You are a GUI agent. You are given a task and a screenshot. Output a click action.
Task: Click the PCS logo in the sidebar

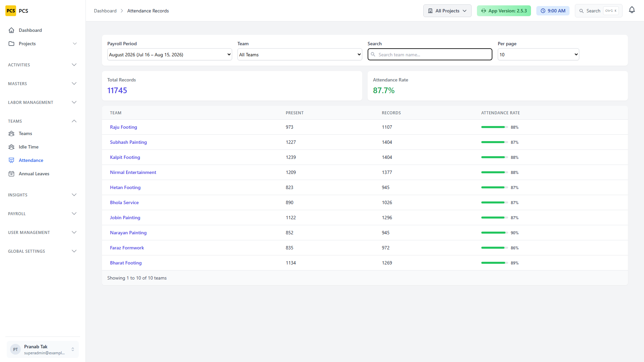point(11,11)
